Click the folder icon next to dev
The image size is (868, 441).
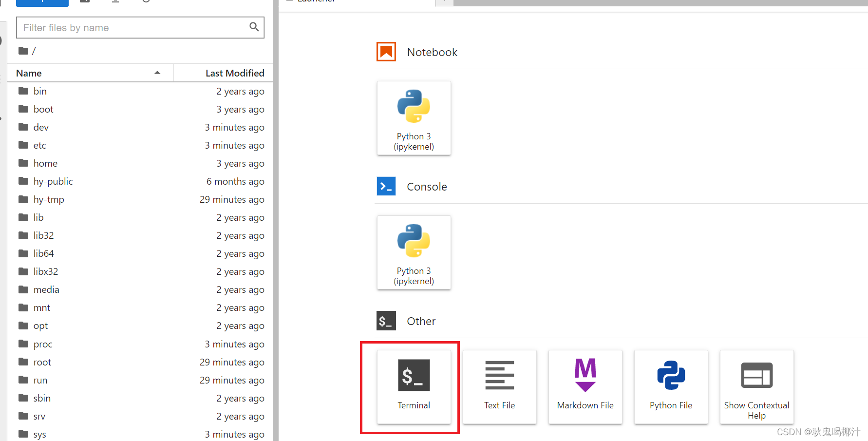[x=23, y=127]
